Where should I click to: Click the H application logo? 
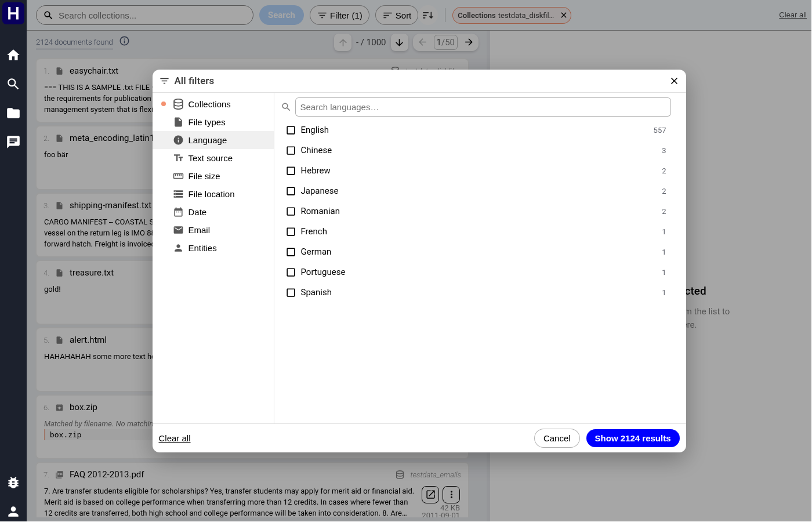coord(13,13)
